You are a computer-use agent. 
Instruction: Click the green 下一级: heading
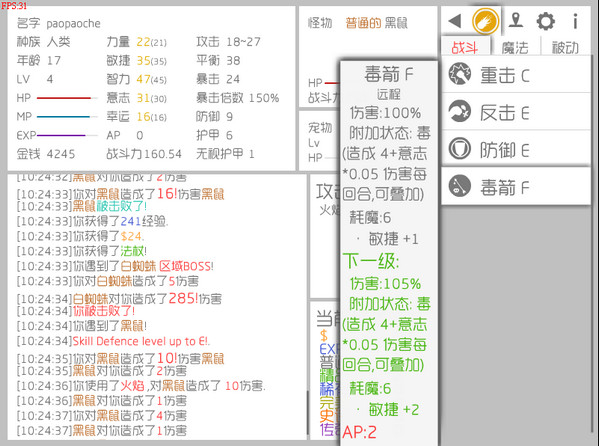(x=371, y=262)
